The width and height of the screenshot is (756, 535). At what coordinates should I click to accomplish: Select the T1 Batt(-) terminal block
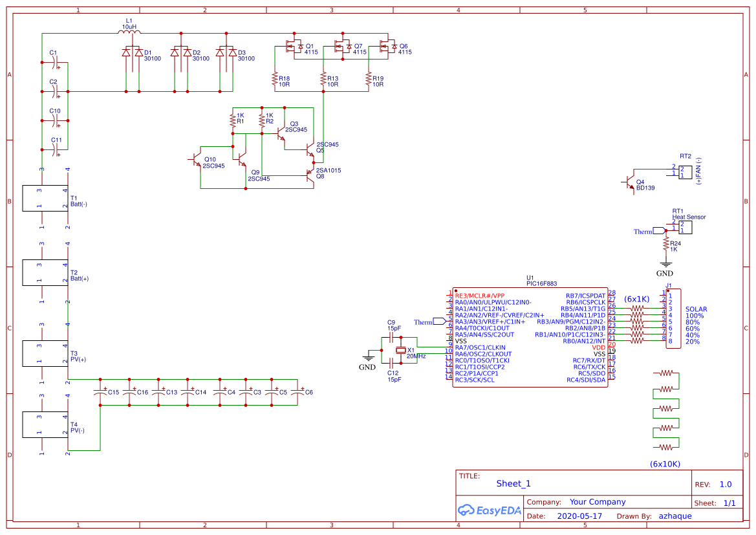tap(45, 198)
